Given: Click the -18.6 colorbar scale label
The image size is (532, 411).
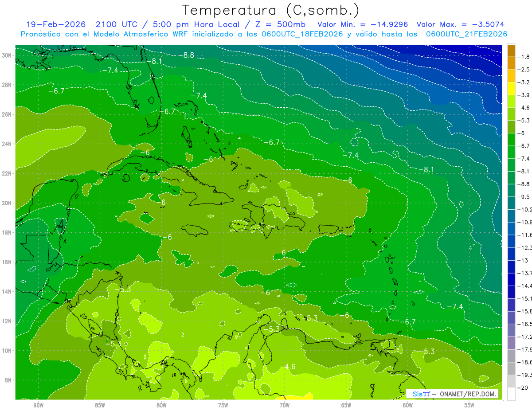Looking at the screenshot, I should [x=525, y=362].
